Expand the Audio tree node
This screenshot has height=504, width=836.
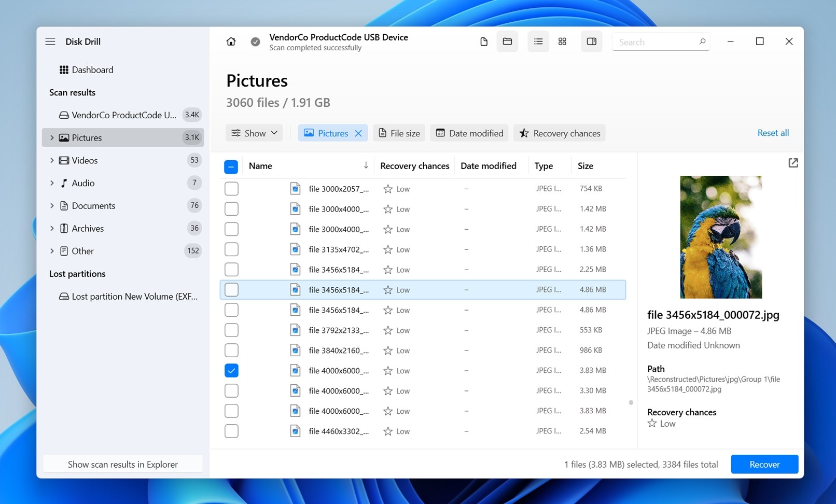click(52, 183)
